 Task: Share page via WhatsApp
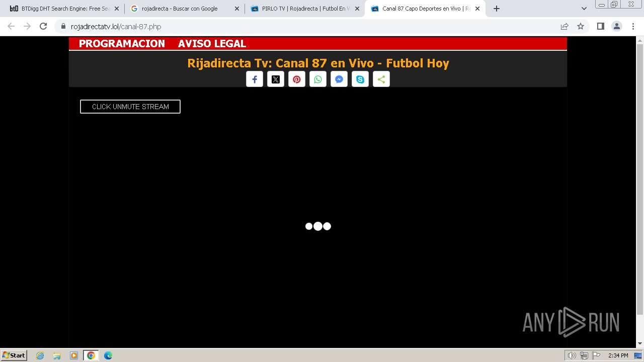(318, 79)
